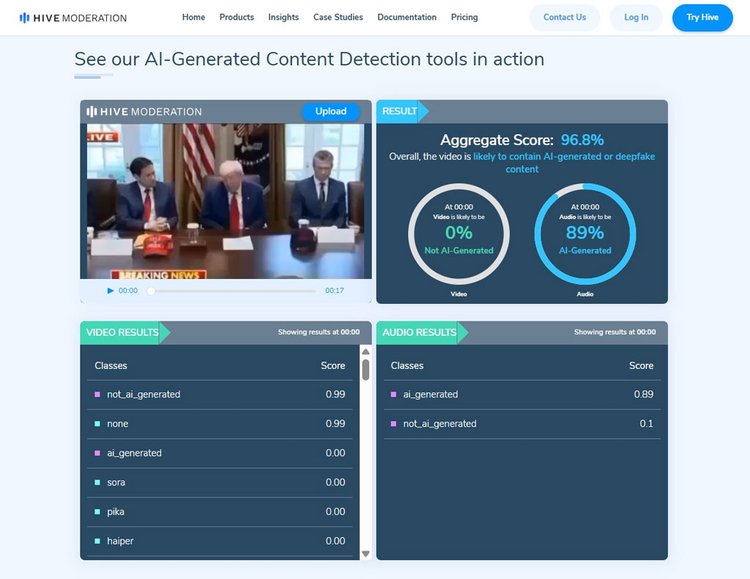This screenshot has width=750, height=579.
Task: Click the page heading about AI-Generated Content Detection
Action: pyautogui.click(x=309, y=59)
